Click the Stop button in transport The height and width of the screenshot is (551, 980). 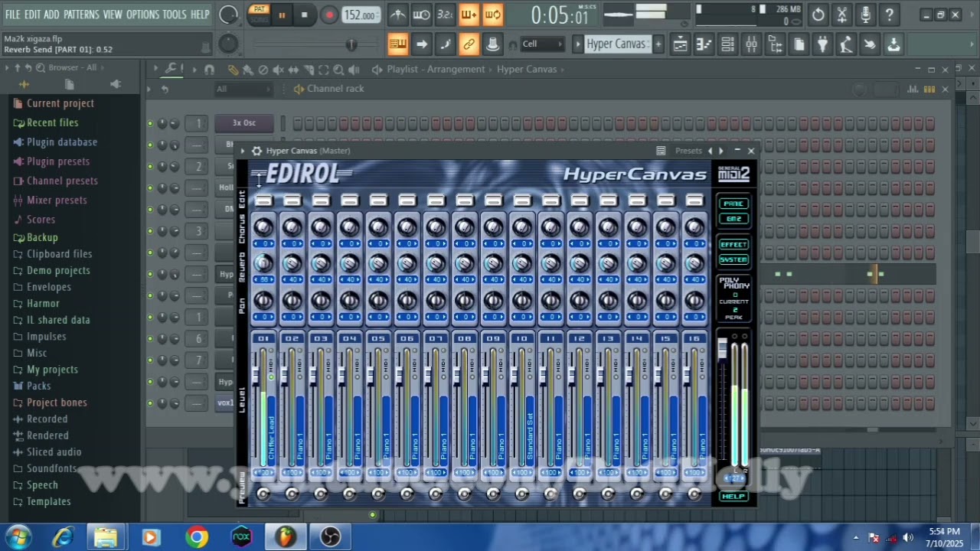pos(304,15)
